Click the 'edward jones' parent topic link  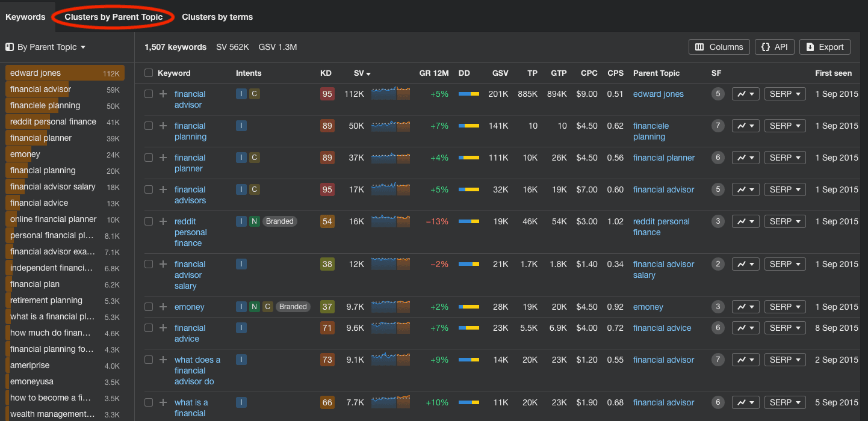tap(658, 94)
